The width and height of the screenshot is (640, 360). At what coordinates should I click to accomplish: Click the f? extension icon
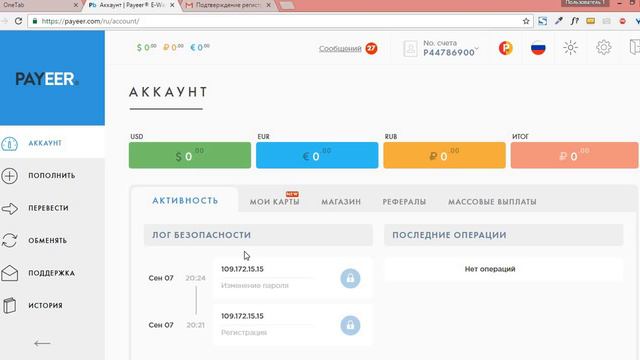575,21
